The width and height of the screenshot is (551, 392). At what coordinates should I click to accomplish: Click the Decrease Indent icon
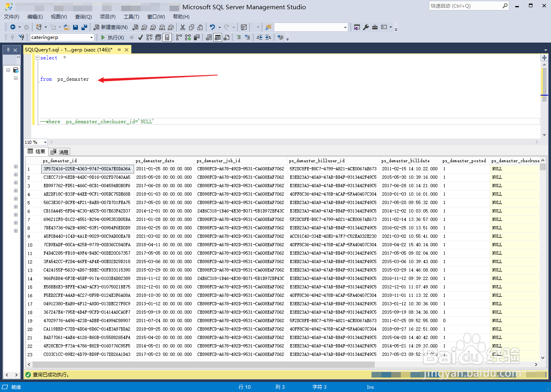[x=259, y=37]
